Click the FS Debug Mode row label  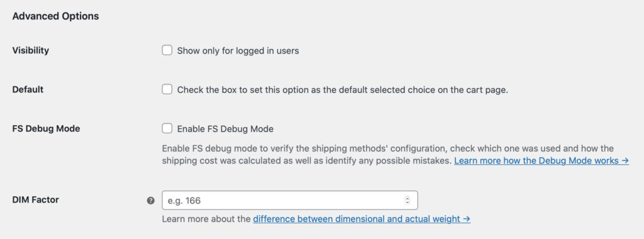(46, 128)
